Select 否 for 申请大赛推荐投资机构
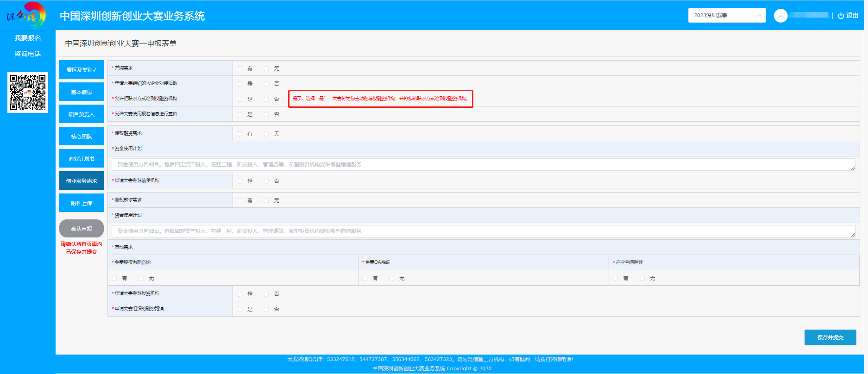Viewport: 868px width, 374px height. [x=266, y=294]
